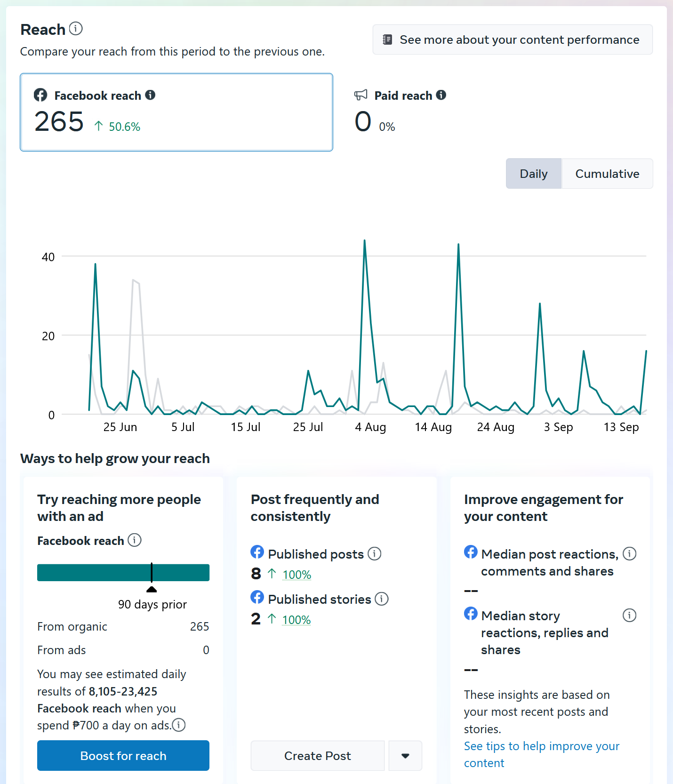Click info icon after ads spend estimate
This screenshot has height=784, width=673.
click(x=179, y=725)
